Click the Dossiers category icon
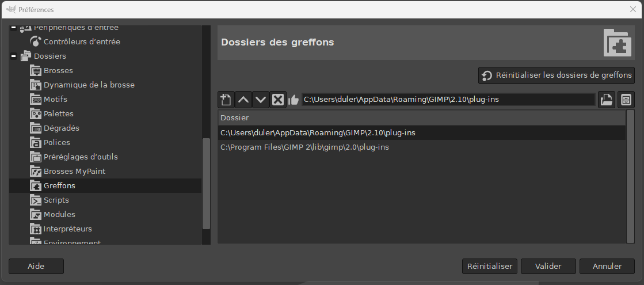The image size is (644, 285). pos(26,56)
